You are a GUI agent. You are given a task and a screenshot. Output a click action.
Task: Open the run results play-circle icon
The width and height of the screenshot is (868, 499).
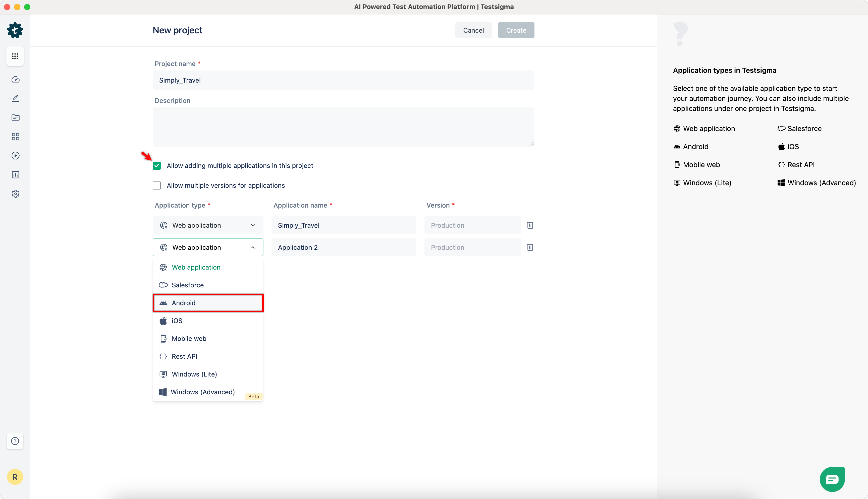click(x=15, y=156)
